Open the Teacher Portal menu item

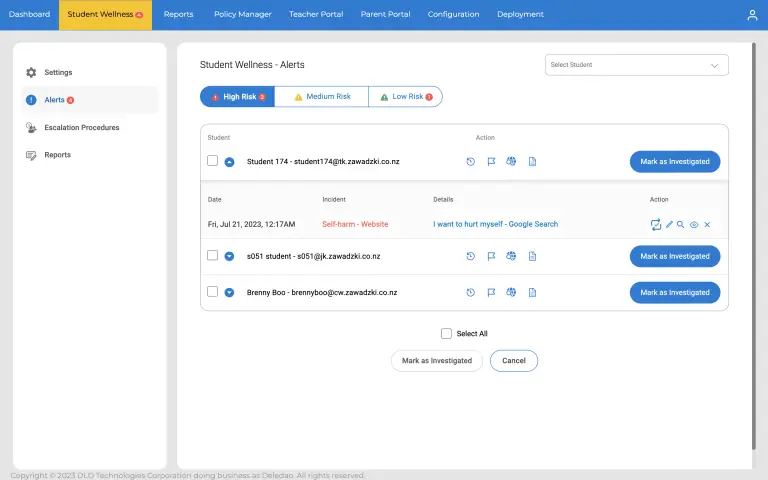click(316, 15)
